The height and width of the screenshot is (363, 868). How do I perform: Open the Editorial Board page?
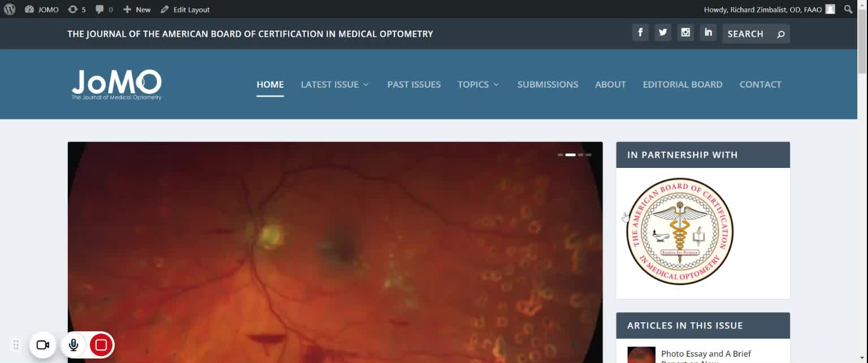pos(682,84)
